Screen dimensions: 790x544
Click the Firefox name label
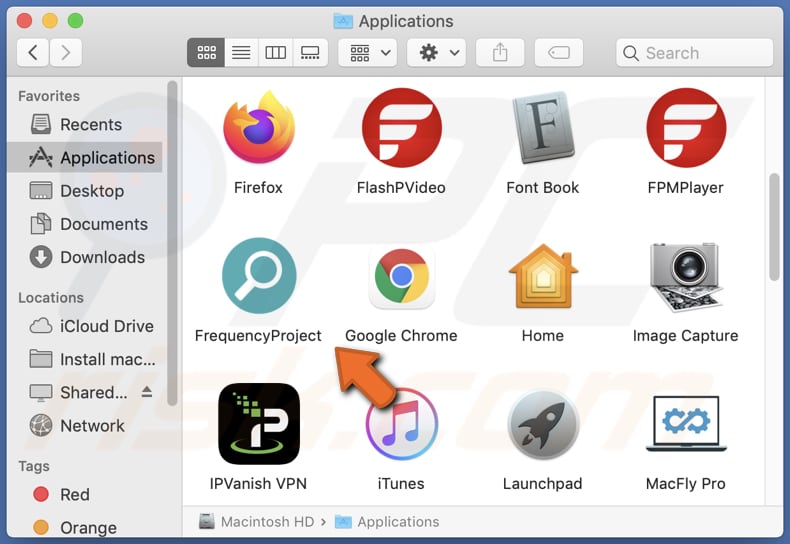[x=258, y=187]
